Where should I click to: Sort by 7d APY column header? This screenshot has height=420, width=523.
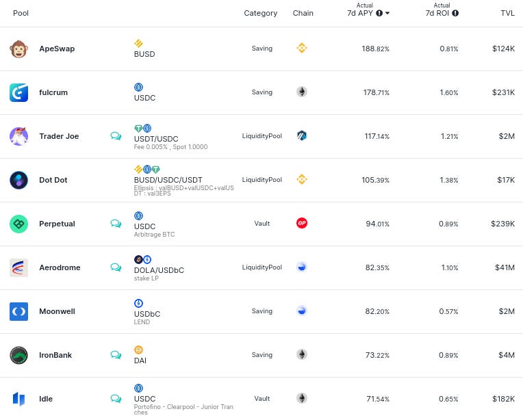pos(360,13)
